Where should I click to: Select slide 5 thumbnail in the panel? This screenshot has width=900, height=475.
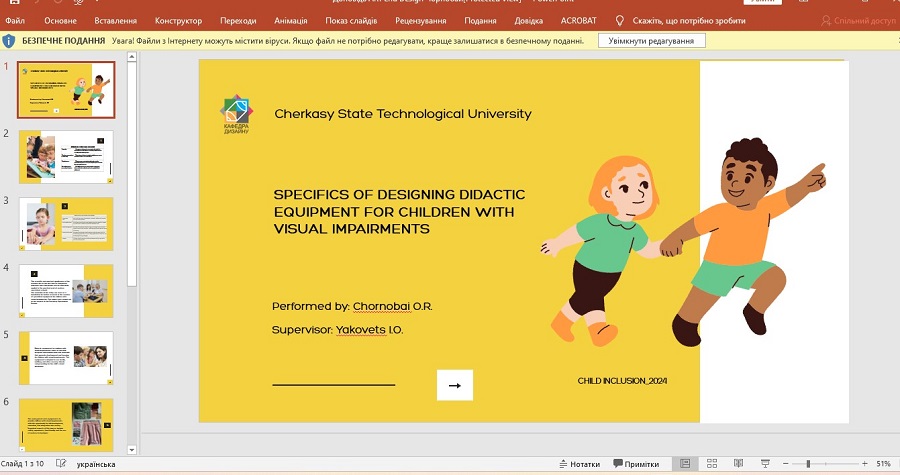pyautogui.click(x=66, y=358)
